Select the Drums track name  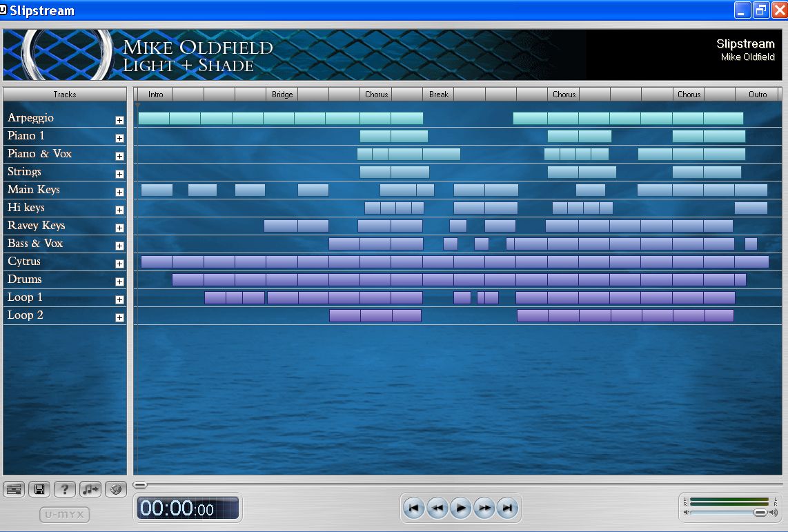click(25, 279)
